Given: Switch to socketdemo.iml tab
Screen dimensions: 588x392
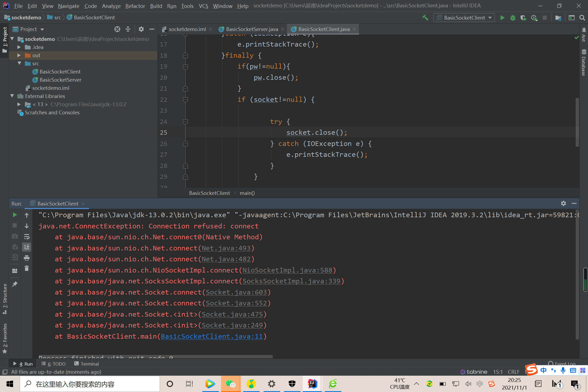Looking at the screenshot, I should 187,29.
